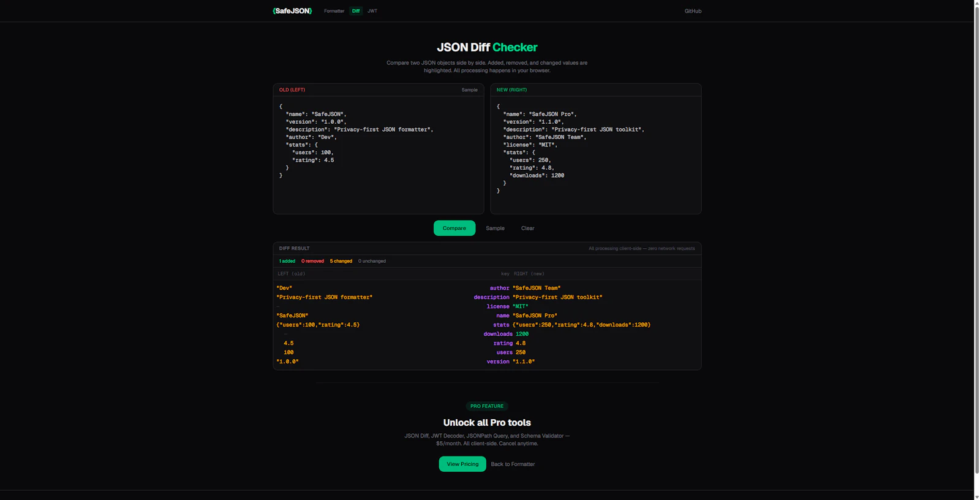
Task: Click the old rating value 4.5
Action: (x=288, y=343)
